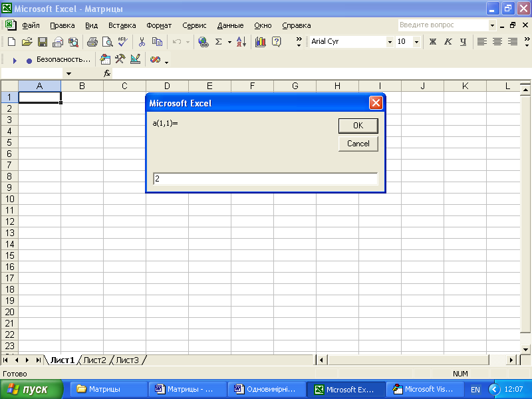Open Print Preview
Image resolution: width=532 pixels, height=399 pixels.
point(108,42)
